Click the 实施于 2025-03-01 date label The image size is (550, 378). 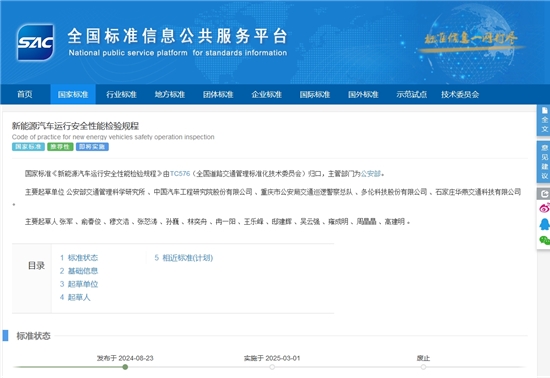pyautogui.click(x=272, y=358)
